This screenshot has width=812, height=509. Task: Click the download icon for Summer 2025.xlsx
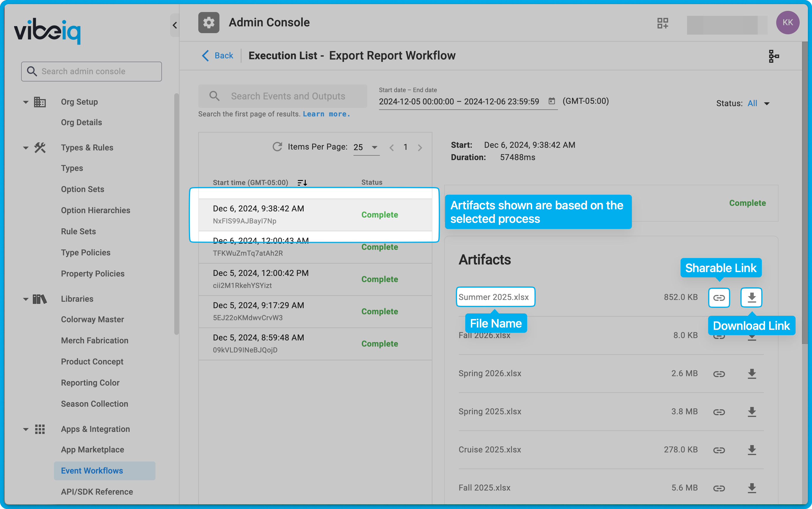(752, 297)
